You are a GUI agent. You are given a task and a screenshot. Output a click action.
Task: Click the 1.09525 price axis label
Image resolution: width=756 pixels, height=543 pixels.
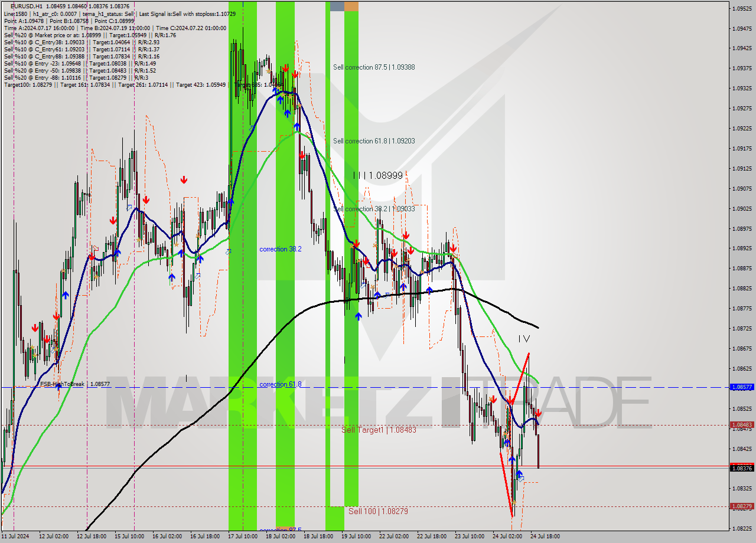click(x=742, y=8)
